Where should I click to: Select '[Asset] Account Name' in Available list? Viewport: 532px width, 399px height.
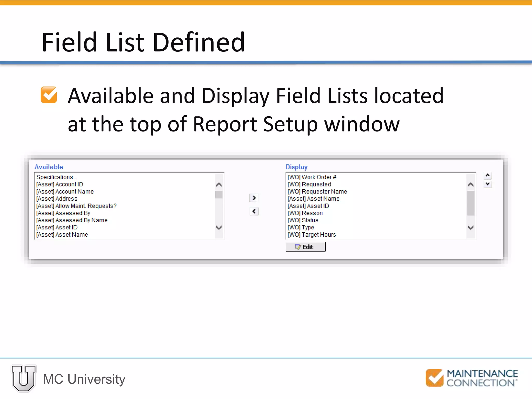pyautogui.click(x=65, y=192)
